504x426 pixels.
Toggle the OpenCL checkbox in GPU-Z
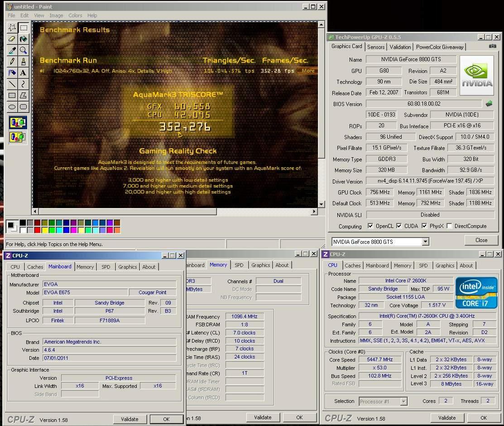(x=370, y=226)
